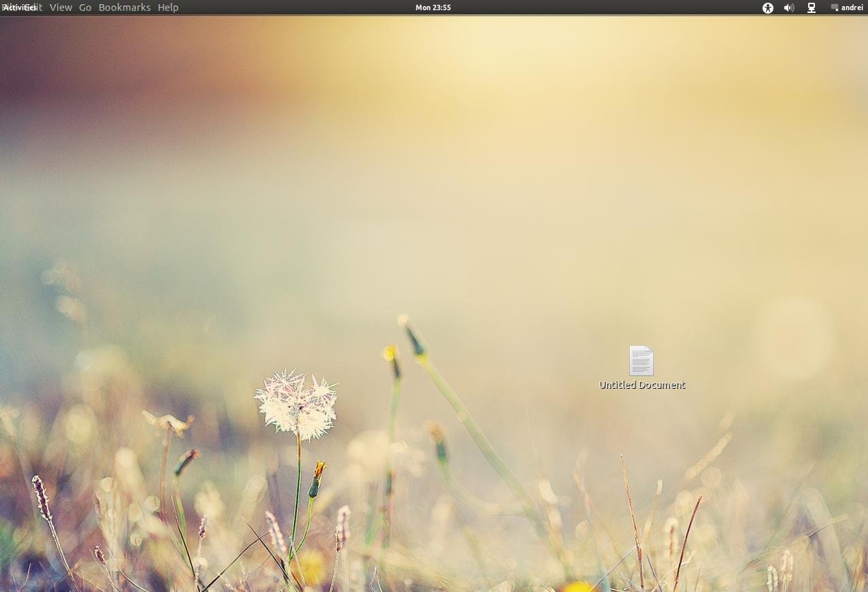Click the Mon 23:55 clock
This screenshot has width=868, height=592.
(433, 7)
